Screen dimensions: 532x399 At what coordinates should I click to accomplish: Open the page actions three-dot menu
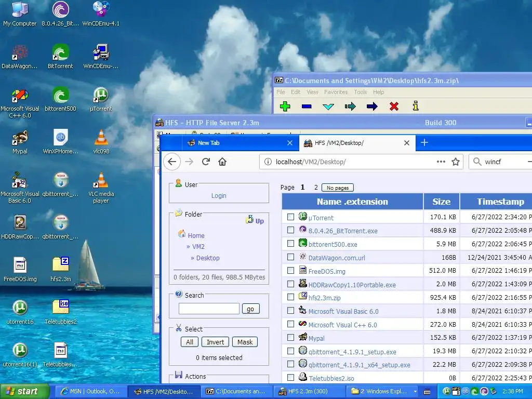[x=441, y=162]
